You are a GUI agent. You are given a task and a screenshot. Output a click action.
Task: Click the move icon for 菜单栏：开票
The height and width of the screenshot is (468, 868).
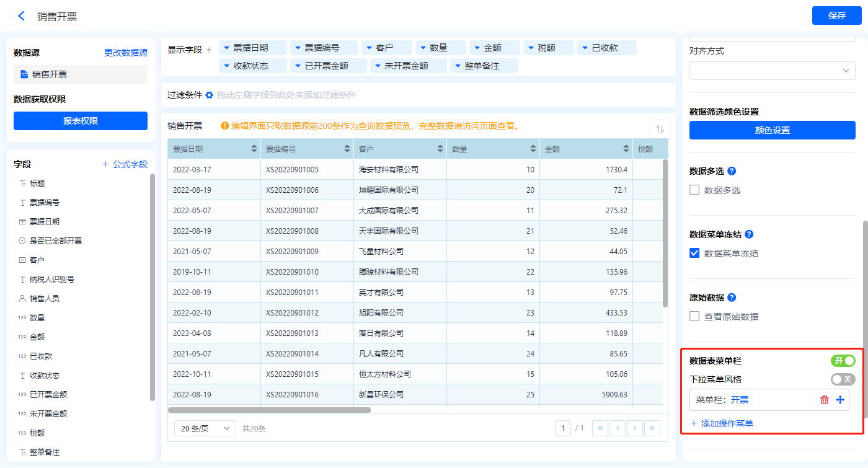click(840, 400)
